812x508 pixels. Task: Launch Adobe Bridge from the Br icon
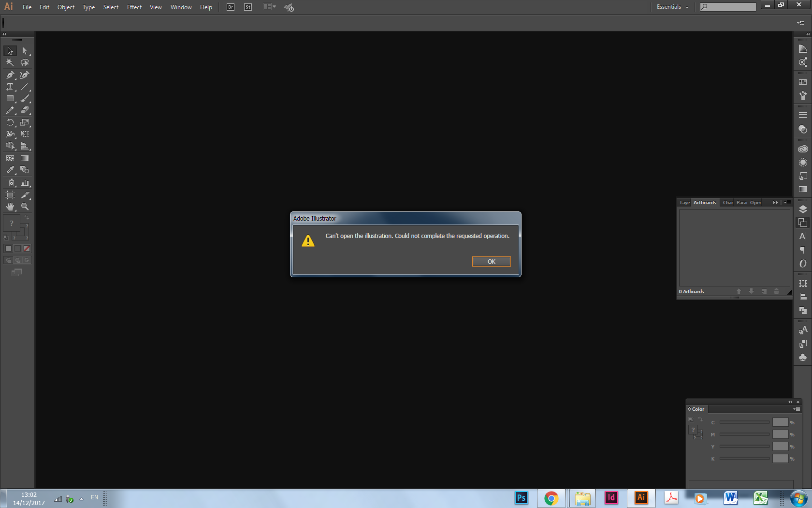[231, 7]
